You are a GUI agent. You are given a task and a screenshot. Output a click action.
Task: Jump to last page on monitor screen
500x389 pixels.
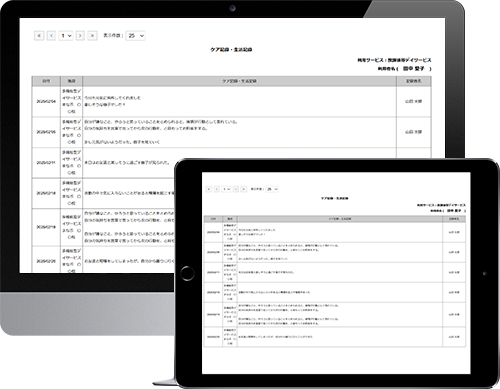tap(92, 35)
